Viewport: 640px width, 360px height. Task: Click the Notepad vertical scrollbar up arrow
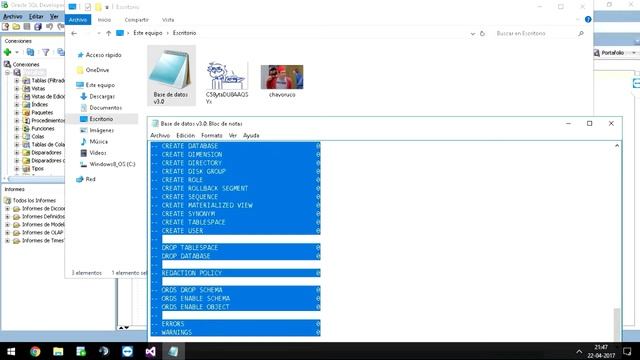click(x=617, y=146)
